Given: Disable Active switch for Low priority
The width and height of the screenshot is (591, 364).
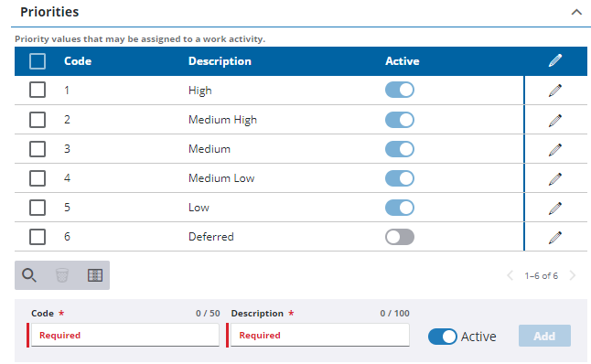Looking at the screenshot, I should coord(400,208).
